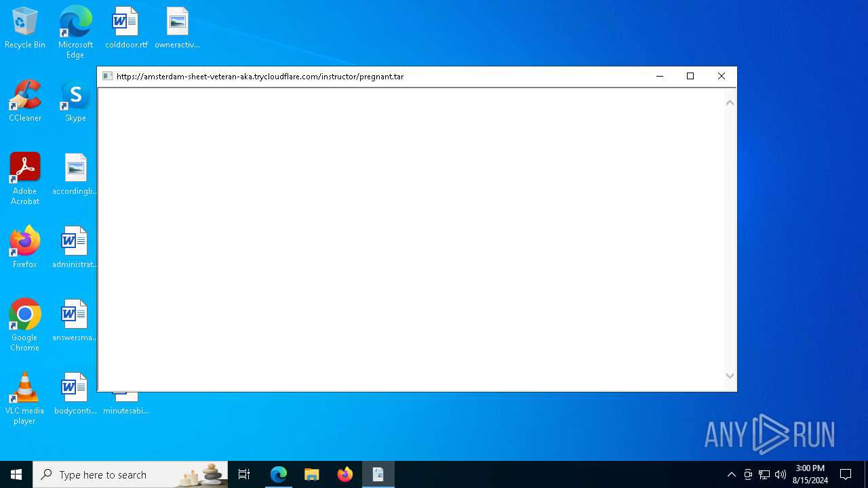
Task: Select the administrat... Word document
Action: tap(75, 248)
